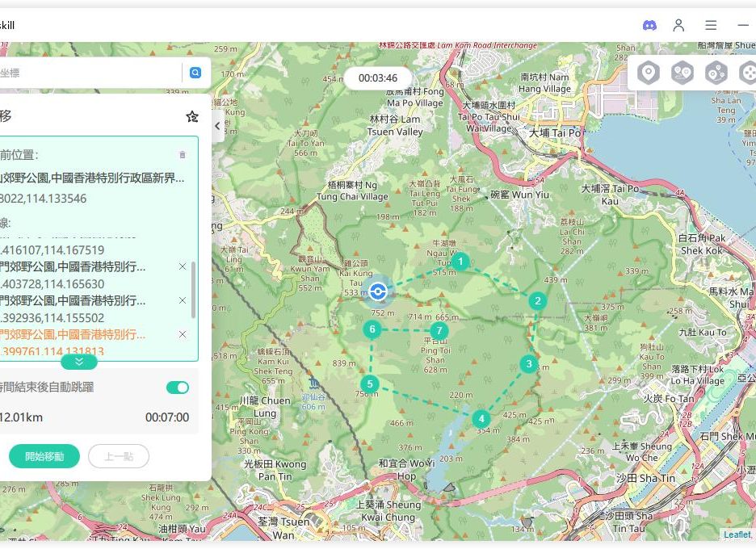Collapse the side panel arrow
Image resolution: width=756 pixels, height=549 pixels.
[x=218, y=126]
